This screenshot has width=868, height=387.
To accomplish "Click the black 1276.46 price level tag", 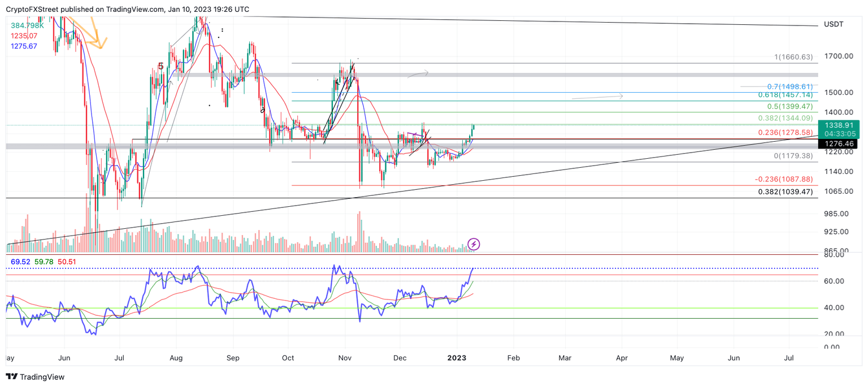I will tap(839, 144).
